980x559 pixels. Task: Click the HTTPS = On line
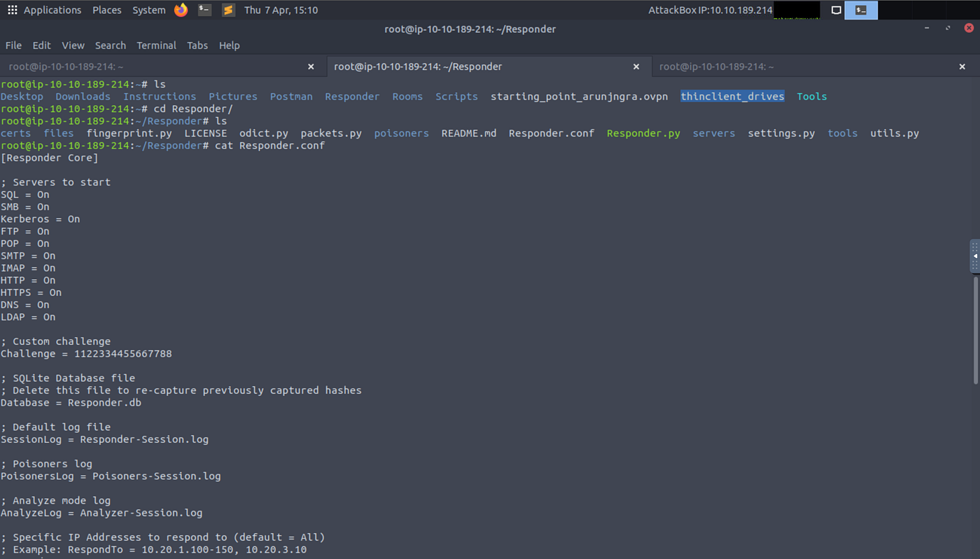31,292
